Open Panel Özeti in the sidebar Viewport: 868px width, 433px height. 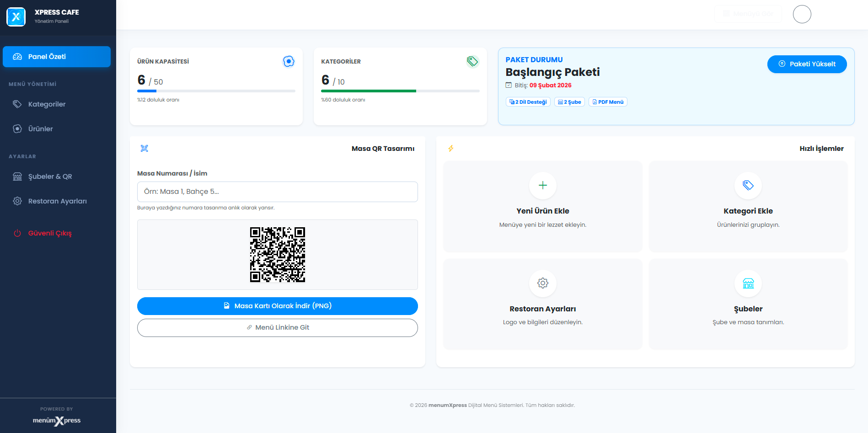pos(57,57)
